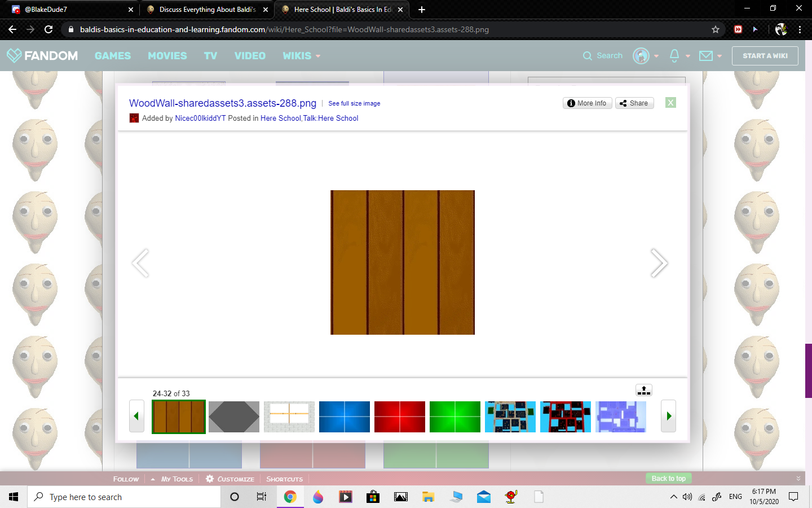This screenshot has height=508, width=812.
Task: Click the Fandom logo
Action: point(42,55)
